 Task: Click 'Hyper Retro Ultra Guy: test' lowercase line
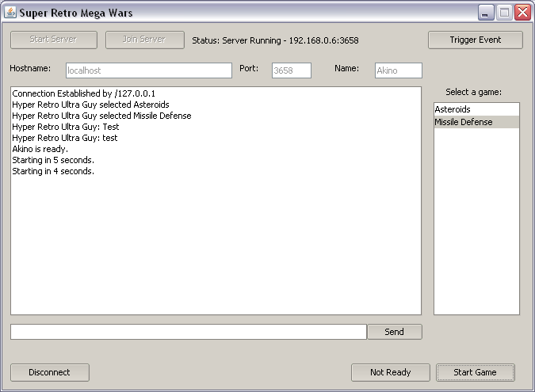(x=65, y=138)
